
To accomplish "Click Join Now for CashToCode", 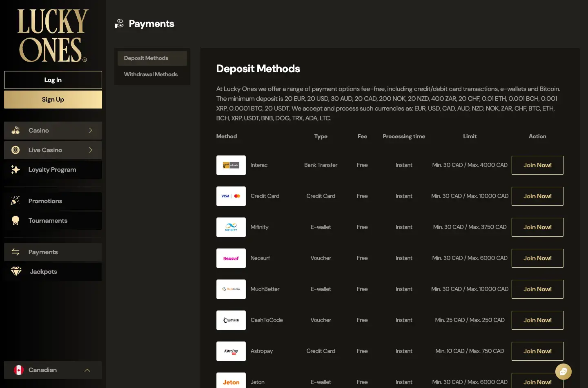I will pyautogui.click(x=537, y=320).
